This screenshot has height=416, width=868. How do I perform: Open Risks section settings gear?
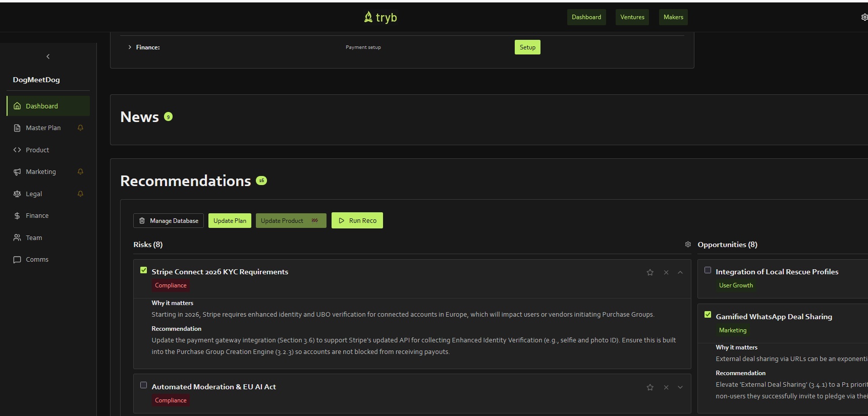point(688,244)
